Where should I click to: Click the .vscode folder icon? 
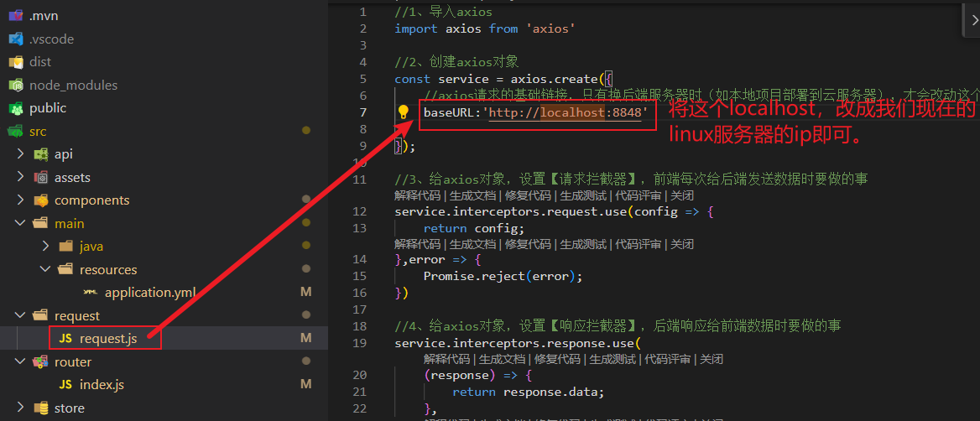point(16,39)
